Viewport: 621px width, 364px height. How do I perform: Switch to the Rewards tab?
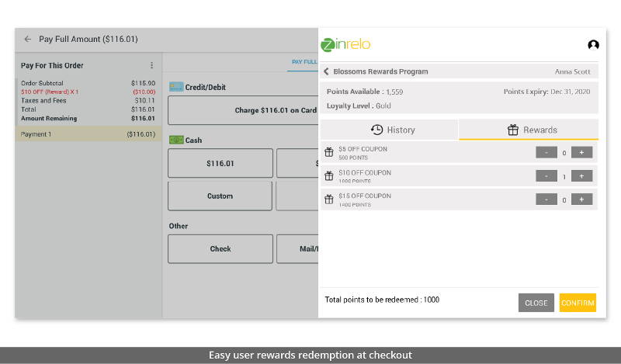[529, 130]
